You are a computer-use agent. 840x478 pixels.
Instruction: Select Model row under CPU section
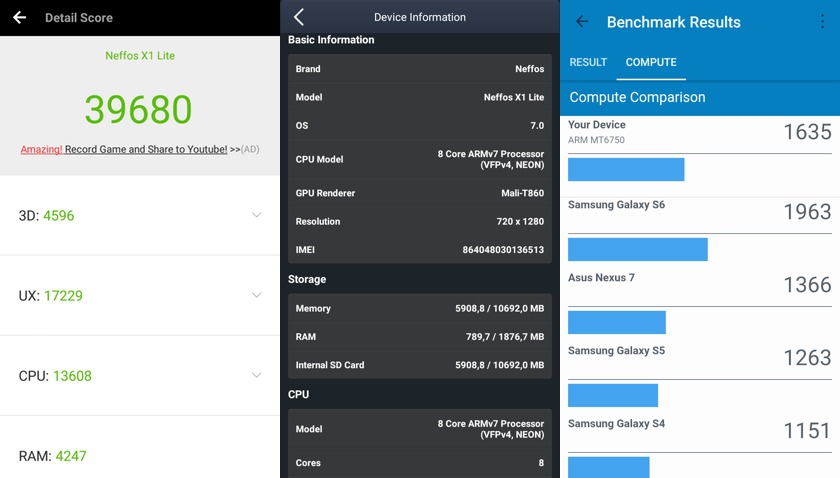(x=420, y=429)
